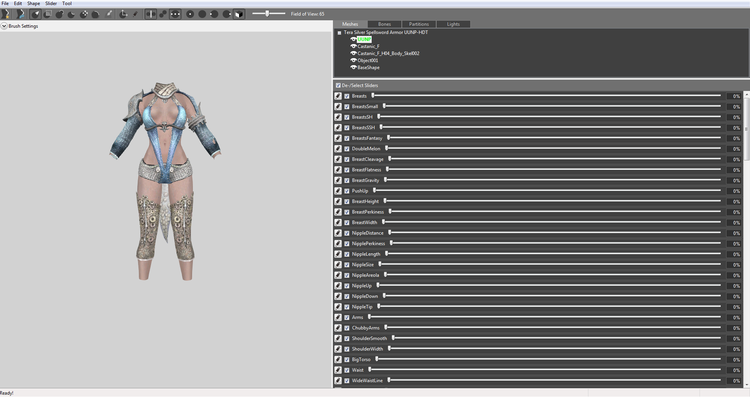Viewport: 750px width, 397px height.
Task: Select the UUNP mesh in tree
Action: (x=364, y=39)
